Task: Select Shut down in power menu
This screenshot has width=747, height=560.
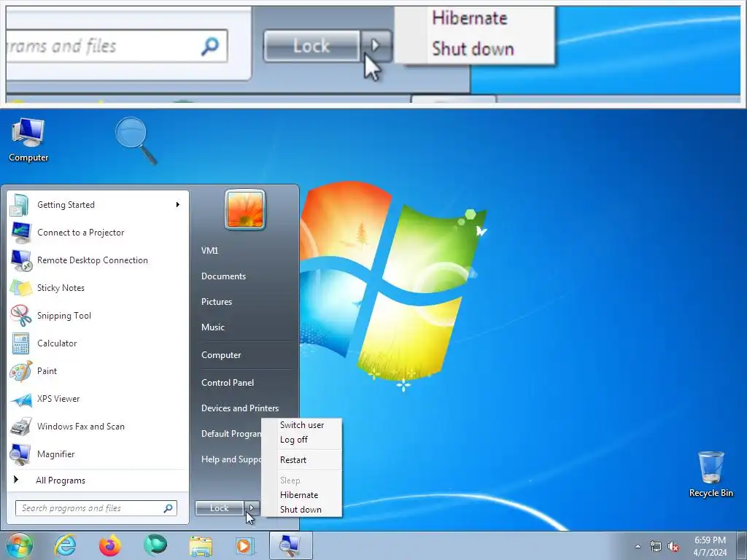Action: click(x=301, y=510)
